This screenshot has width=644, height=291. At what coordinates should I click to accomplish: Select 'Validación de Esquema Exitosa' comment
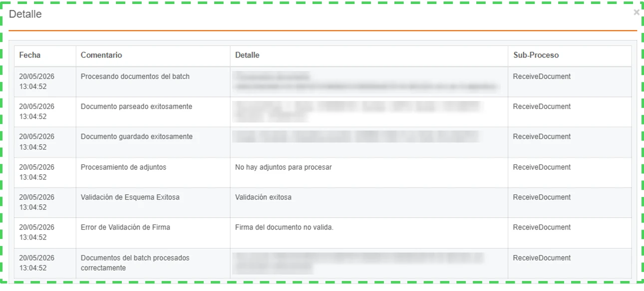pyautogui.click(x=130, y=197)
